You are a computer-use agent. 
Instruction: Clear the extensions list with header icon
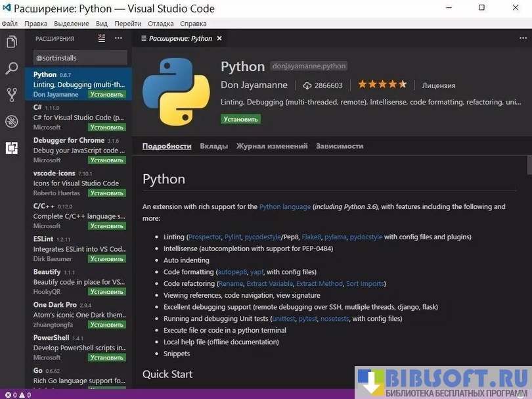(102, 38)
